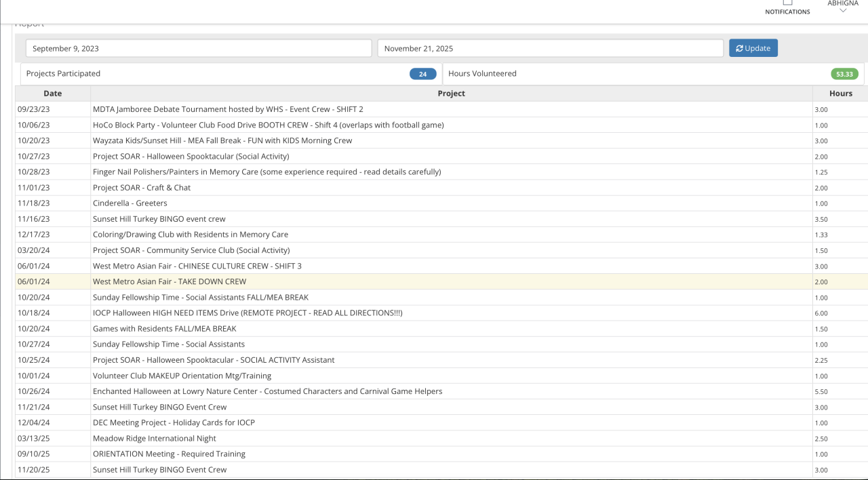Select West Metro Asian Fair TAKE DOWN CREW
Viewport: 868px width, 480px height.
[170, 281]
